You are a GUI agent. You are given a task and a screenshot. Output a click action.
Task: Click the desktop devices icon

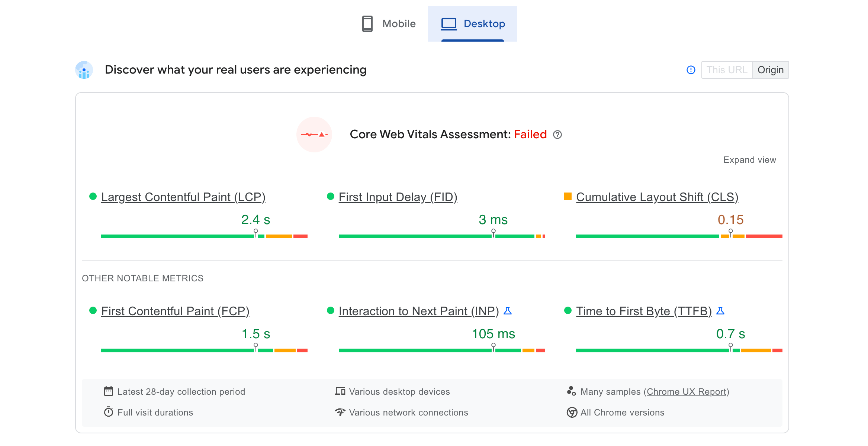[x=340, y=391]
